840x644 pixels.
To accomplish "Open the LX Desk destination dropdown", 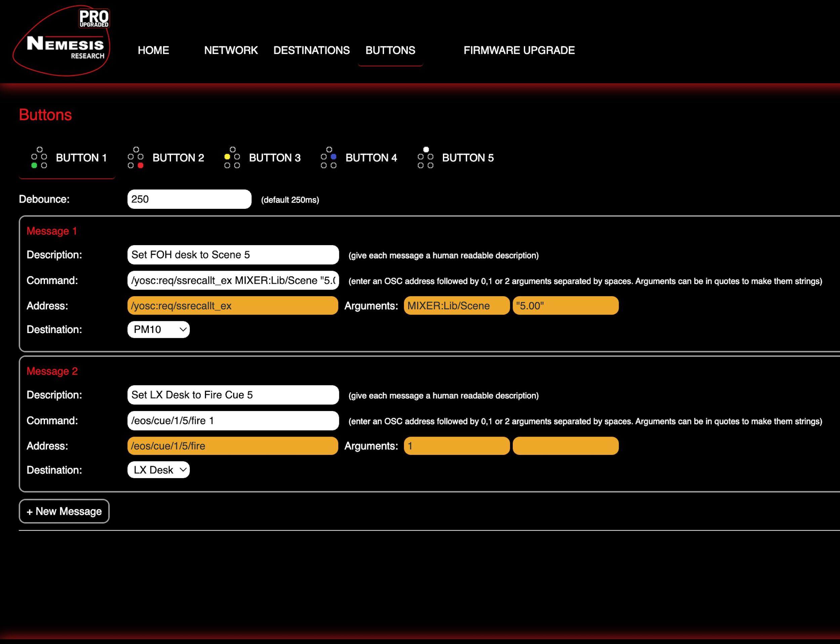I will [x=158, y=470].
